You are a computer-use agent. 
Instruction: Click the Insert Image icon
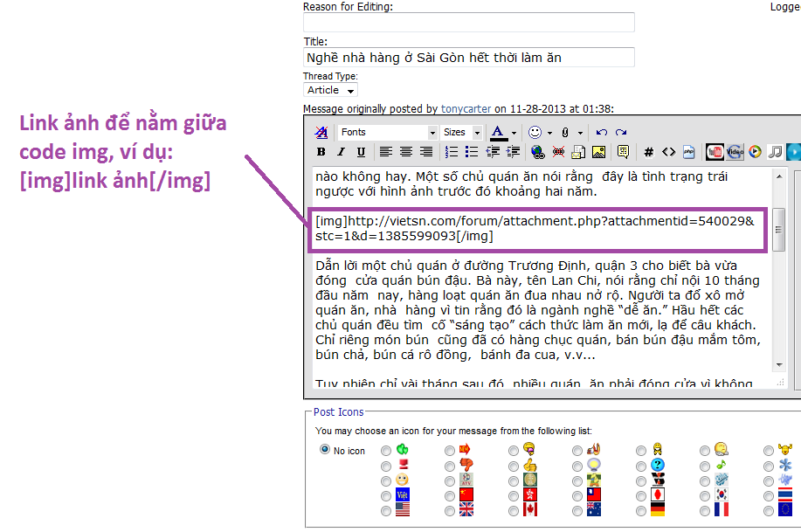[598, 152]
